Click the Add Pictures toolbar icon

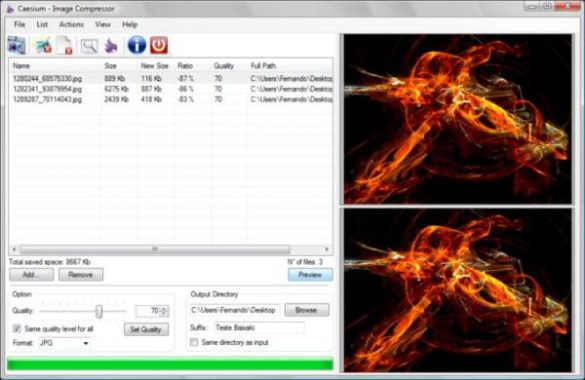17,45
